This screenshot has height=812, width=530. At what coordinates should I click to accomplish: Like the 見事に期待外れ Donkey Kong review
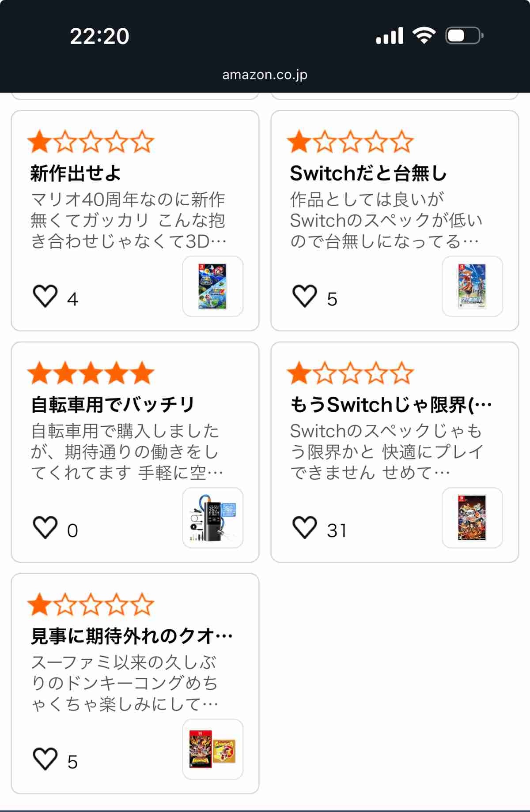(45, 759)
